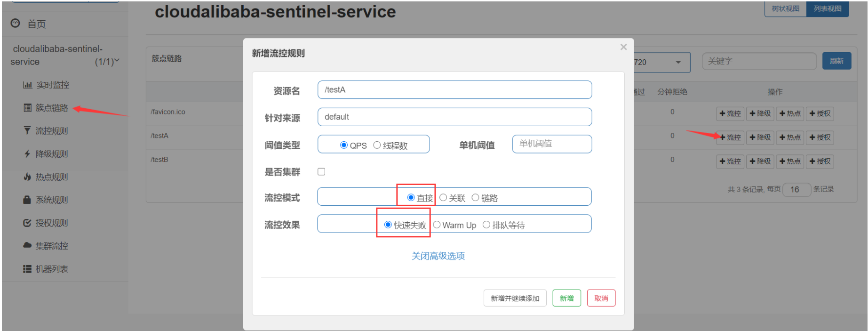Image resolution: width=868 pixels, height=331 pixels.
Task: Click the 首页 home icon in sidebar
Action: tap(16, 23)
